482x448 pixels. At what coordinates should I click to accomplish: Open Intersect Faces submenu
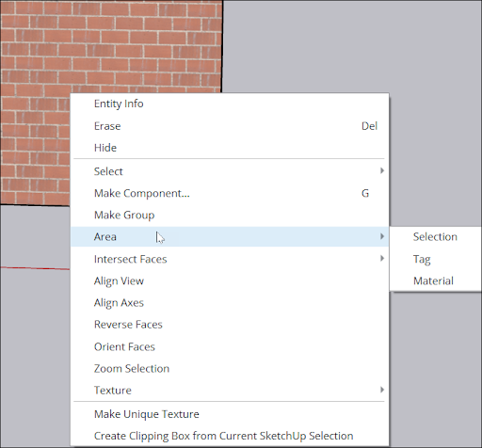(230, 259)
